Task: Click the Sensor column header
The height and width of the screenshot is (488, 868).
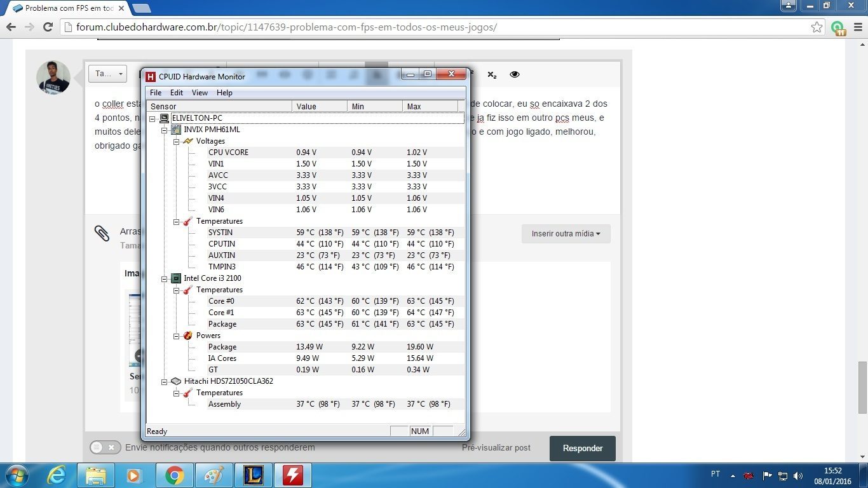Action: pos(219,106)
